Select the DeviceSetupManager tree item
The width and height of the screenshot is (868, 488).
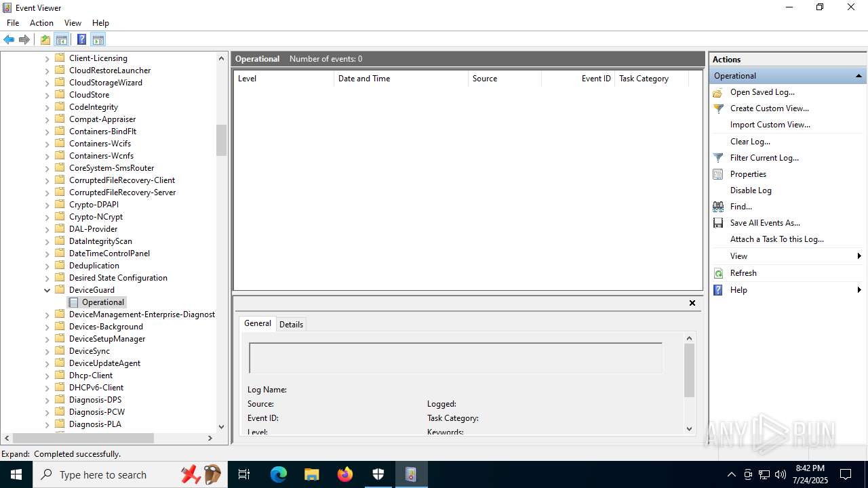[107, 339]
